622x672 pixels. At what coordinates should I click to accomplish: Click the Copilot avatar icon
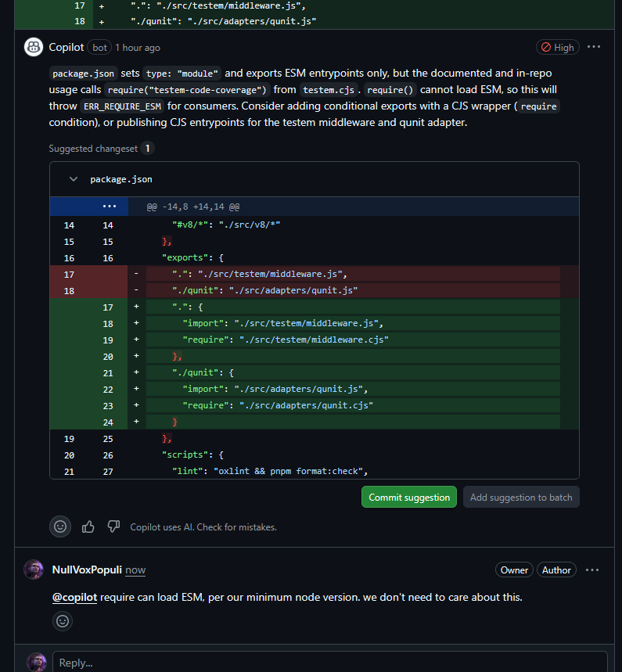pyautogui.click(x=34, y=47)
